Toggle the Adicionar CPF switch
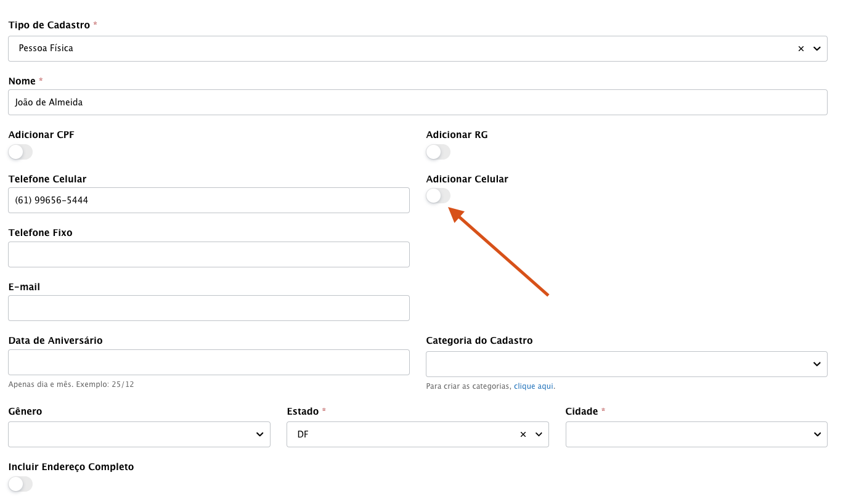 coord(20,152)
